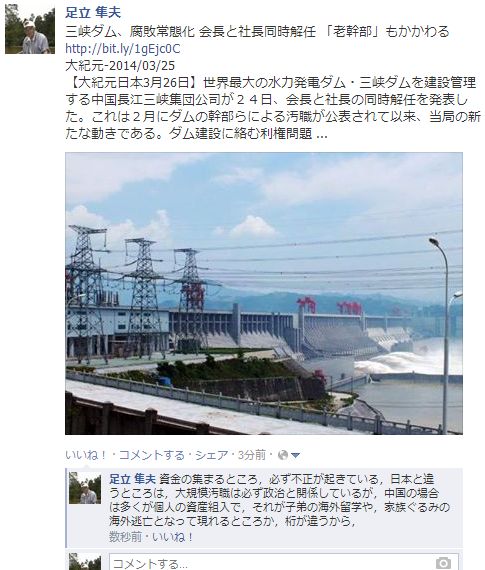485x570 pixels.
Task: Like the comment with いいね！
Action: pyautogui.click(x=173, y=537)
